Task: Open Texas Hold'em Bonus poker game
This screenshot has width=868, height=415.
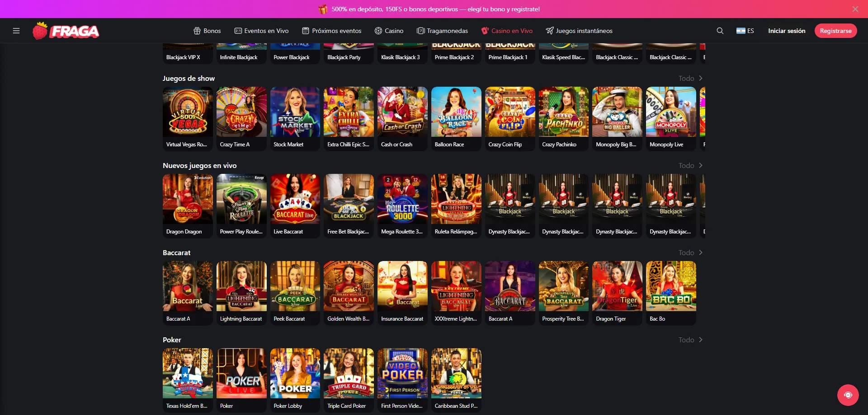Action: tap(188, 380)
